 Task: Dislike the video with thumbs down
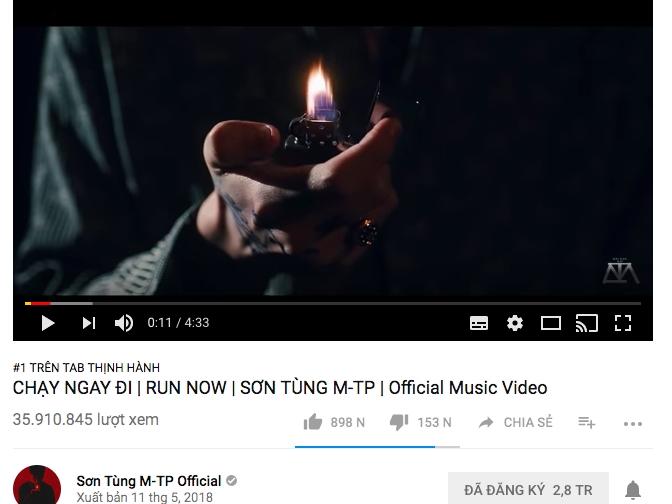click(x=399, y=422)
